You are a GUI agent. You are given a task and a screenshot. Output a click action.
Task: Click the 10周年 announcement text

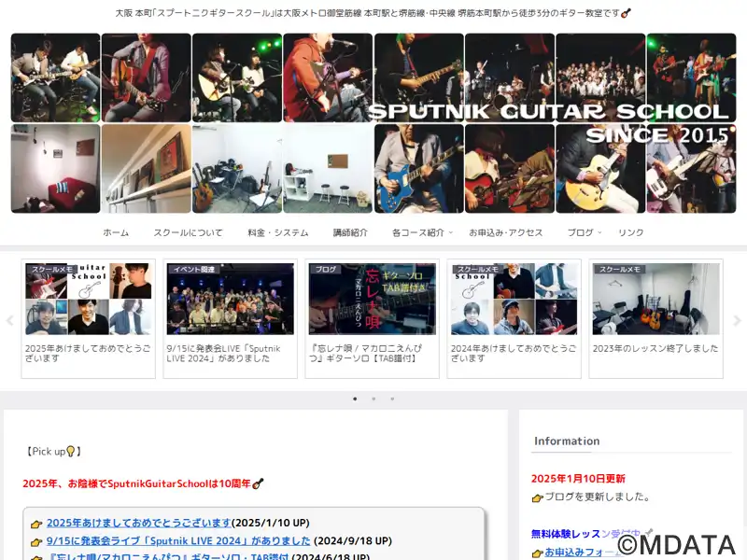pos(136,483)
